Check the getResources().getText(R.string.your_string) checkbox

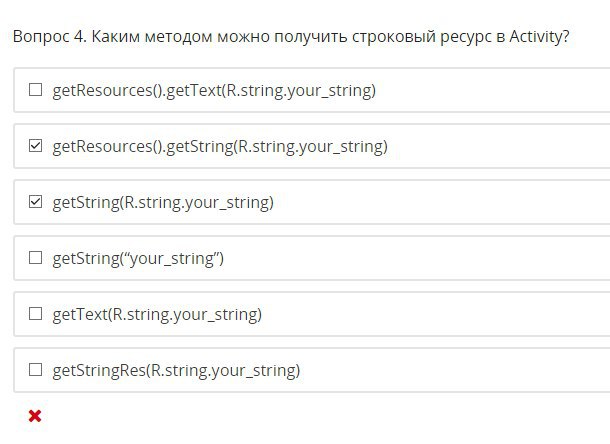(35, 90)
